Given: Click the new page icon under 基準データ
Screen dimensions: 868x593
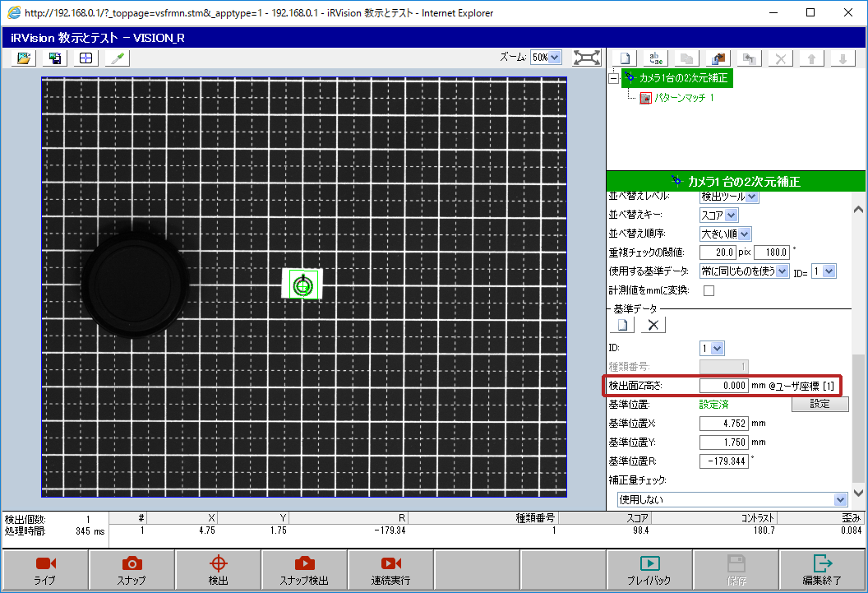Looking at the screenshot, I should (624, 325).
